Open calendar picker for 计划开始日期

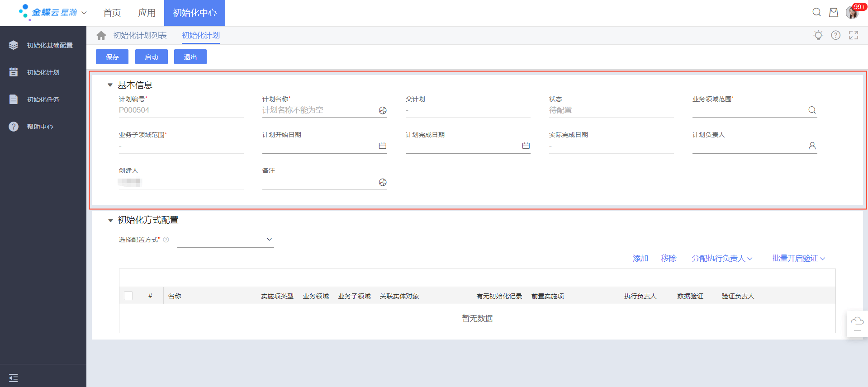tap(382, 146)
